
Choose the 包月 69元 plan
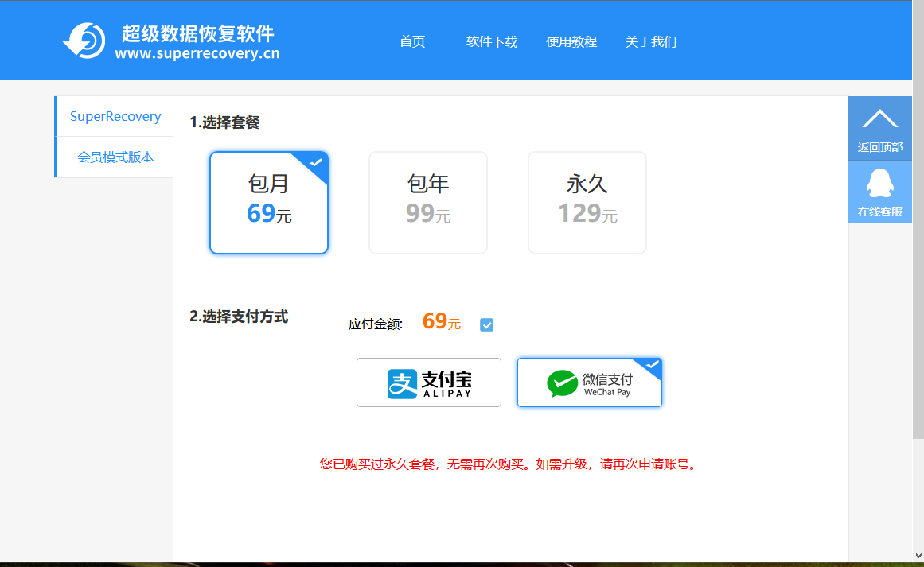pos(269,203)
